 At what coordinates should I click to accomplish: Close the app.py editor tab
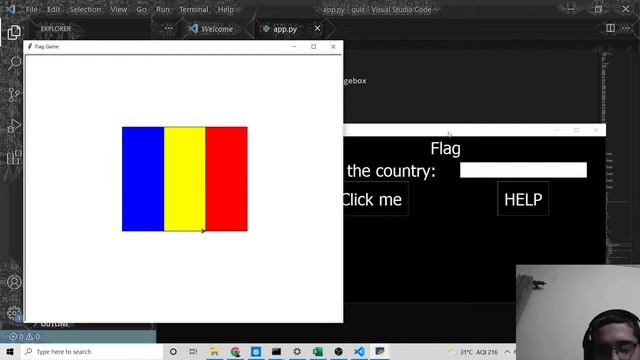(317, 28)
